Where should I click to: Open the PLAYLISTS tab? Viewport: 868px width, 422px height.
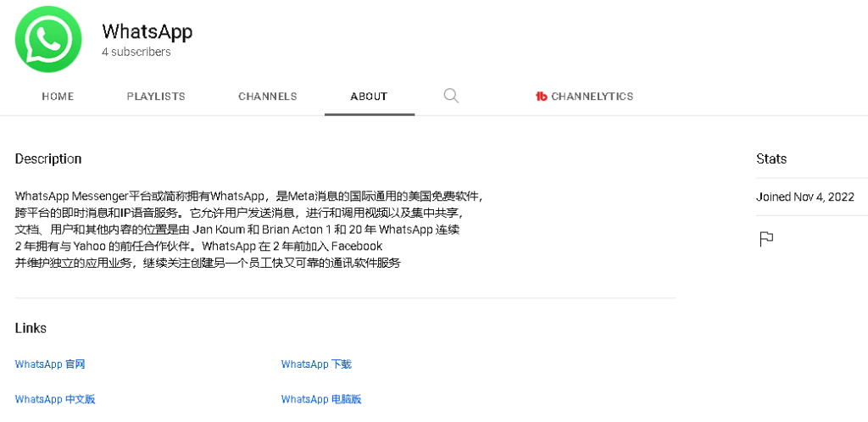click(156, 97)
